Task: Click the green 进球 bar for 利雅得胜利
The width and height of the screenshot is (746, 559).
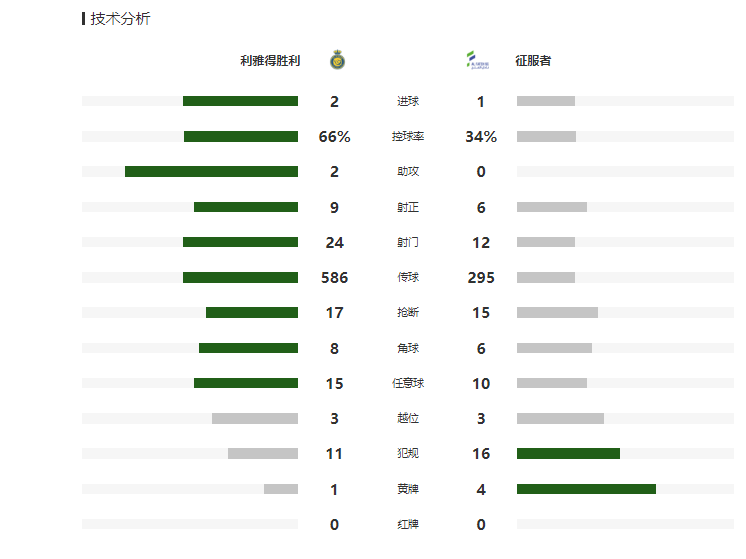Action: [x=240, y=101]
